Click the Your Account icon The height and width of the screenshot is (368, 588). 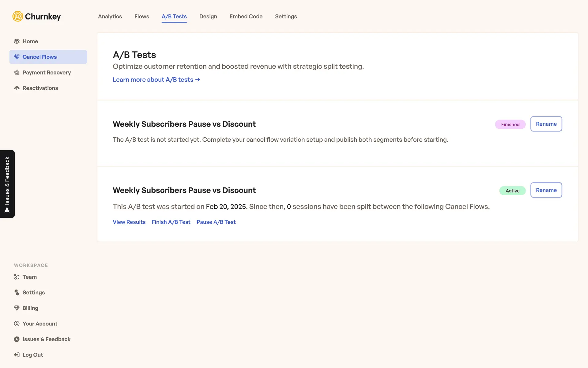pos(17,324)
